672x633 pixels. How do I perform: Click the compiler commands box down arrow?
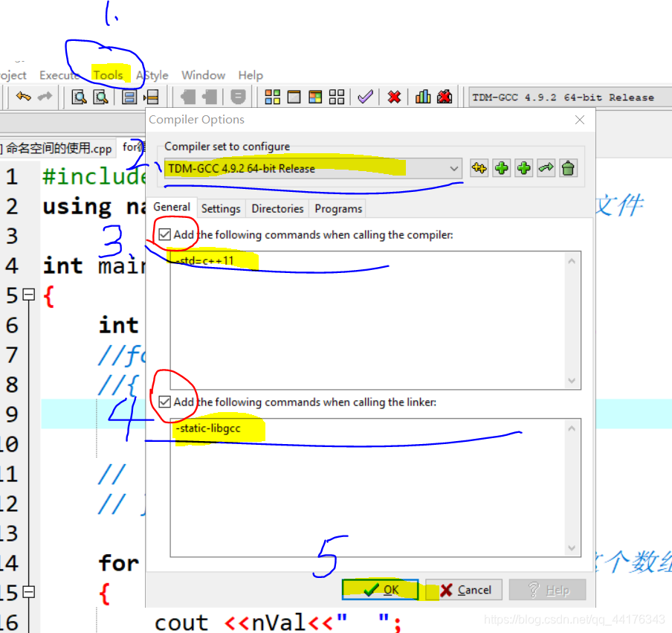572,380
